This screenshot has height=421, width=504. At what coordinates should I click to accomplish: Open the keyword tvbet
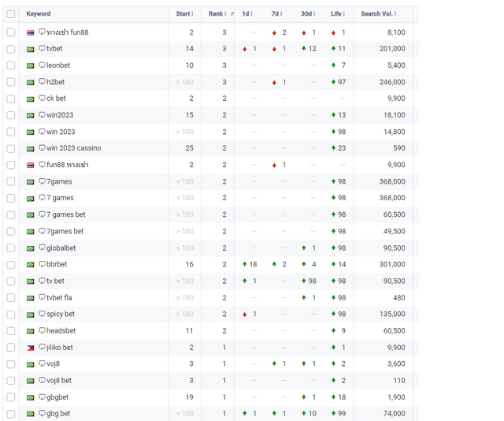click(54, 49)
